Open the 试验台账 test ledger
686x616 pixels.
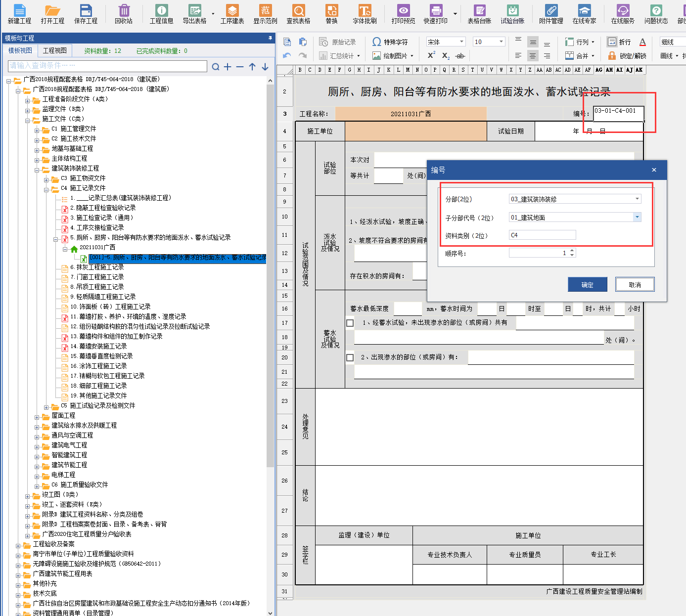click(x=512, y=14)
